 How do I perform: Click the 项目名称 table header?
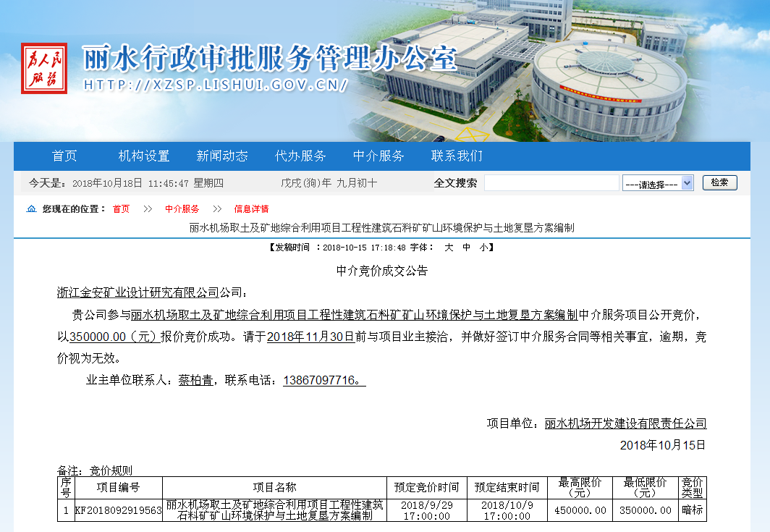coord(274,487)
